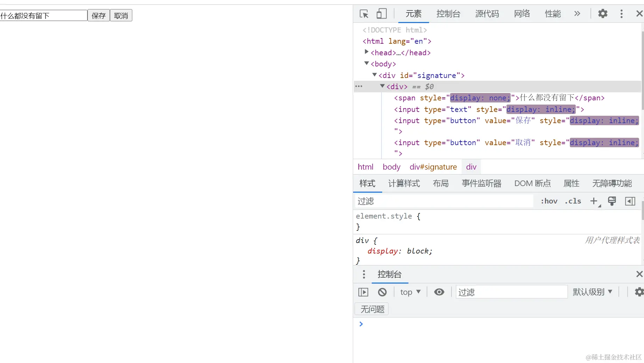
Task: Click div#signature in the breadcrumb
Action: [433, 167]
